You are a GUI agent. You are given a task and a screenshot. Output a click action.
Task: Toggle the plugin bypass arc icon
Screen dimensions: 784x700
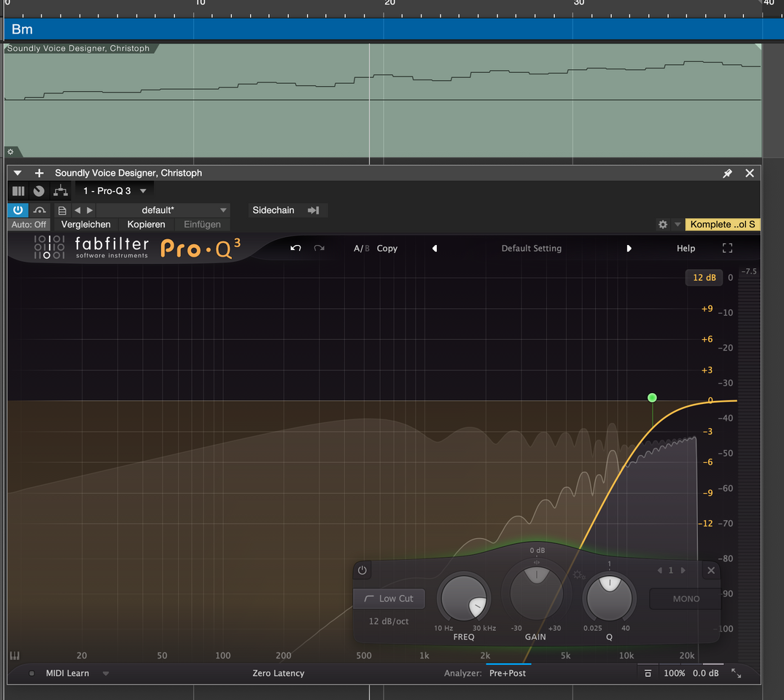[x=39, y=210]
